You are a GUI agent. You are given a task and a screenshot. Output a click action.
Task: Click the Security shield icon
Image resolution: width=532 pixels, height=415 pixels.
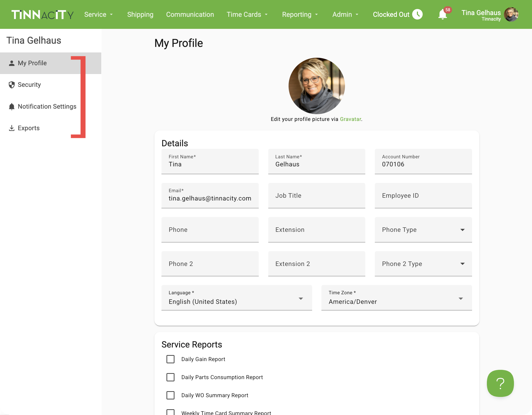(x=12, y=85)
